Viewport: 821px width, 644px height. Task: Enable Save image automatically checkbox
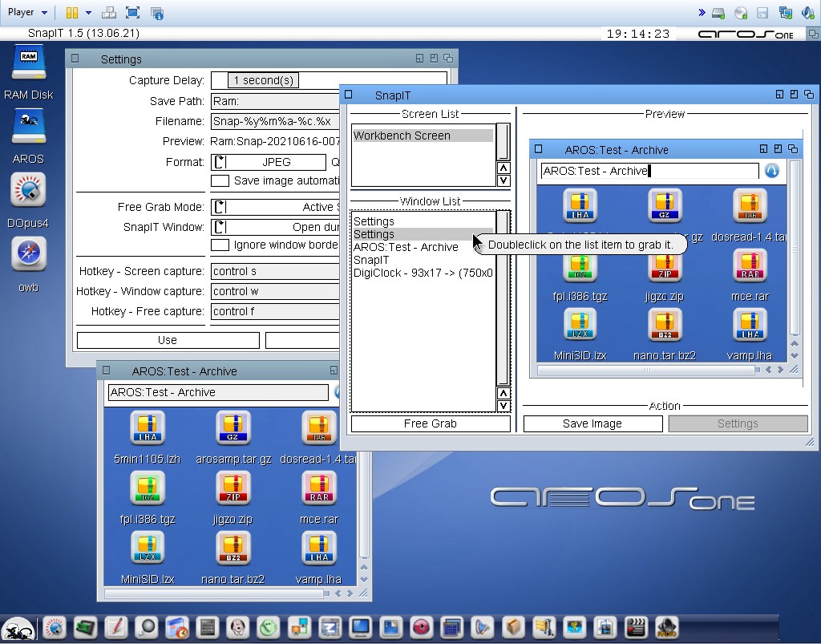(x=220, y=181)
